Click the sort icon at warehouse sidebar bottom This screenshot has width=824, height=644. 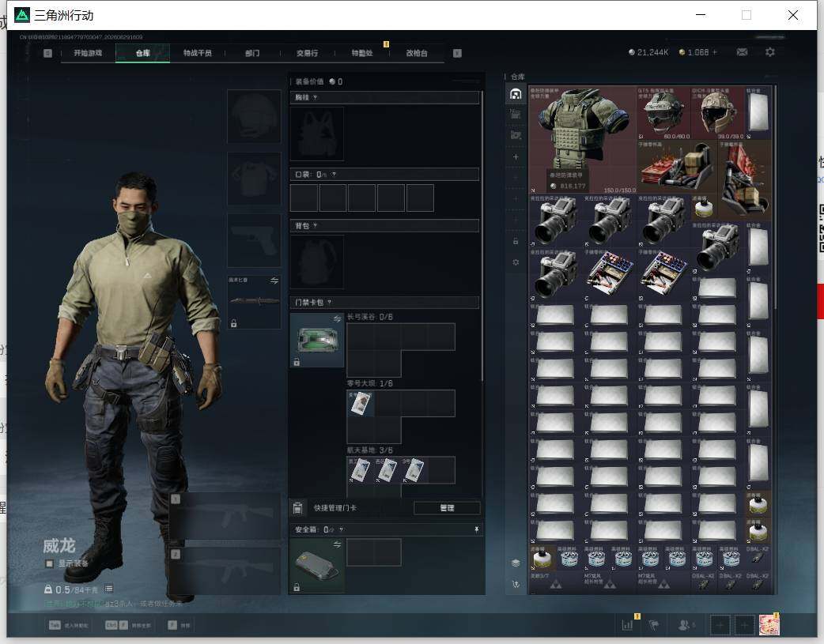(516, 584)
